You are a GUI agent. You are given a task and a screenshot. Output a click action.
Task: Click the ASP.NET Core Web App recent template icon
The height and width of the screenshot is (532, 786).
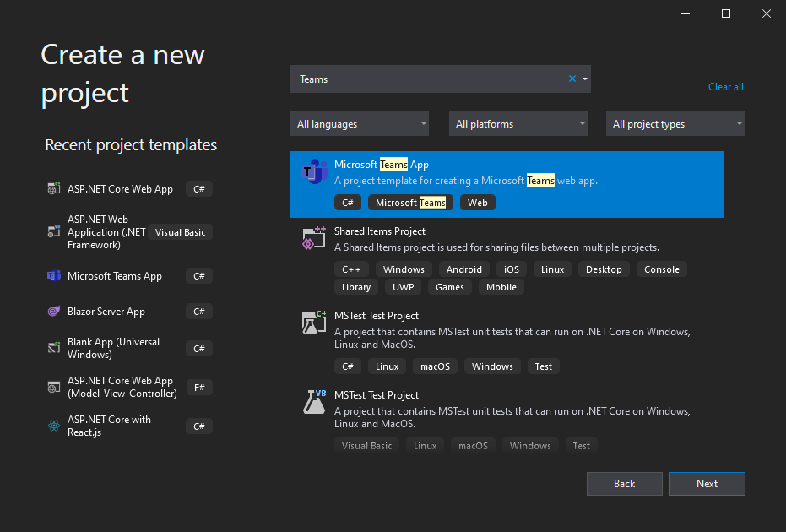click(54, 188)
